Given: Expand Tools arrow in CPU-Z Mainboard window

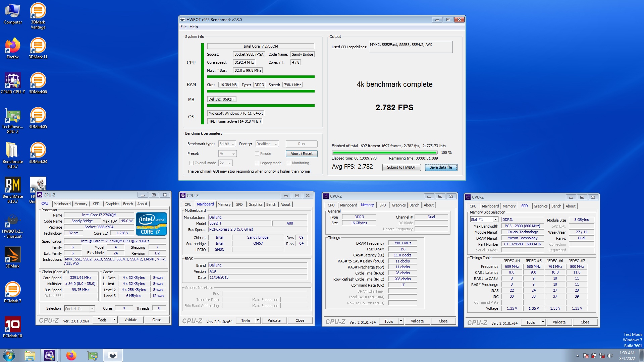Looking at the screenshot, I should pyautogui.click(x=258, y=320).
